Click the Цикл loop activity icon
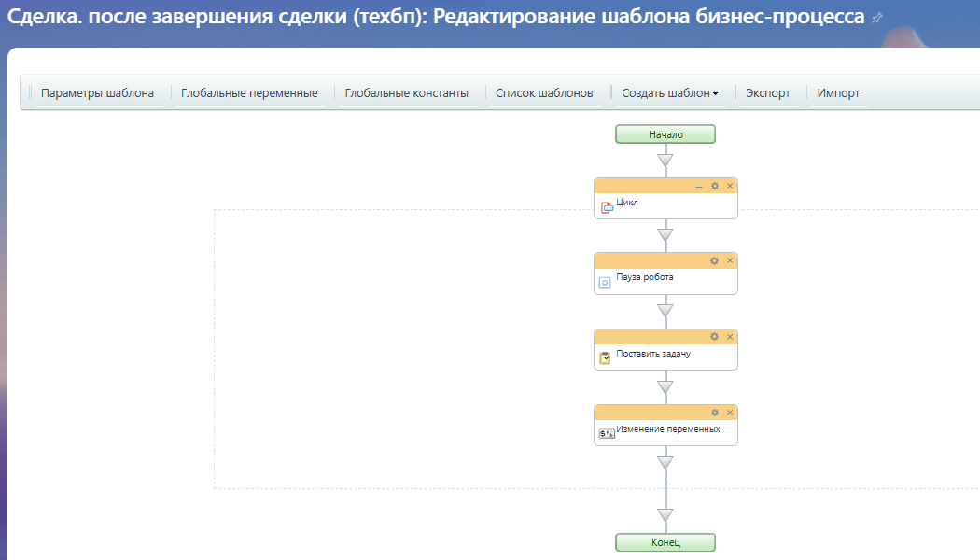Screen dimensions: 980x560 coord(606,207)
